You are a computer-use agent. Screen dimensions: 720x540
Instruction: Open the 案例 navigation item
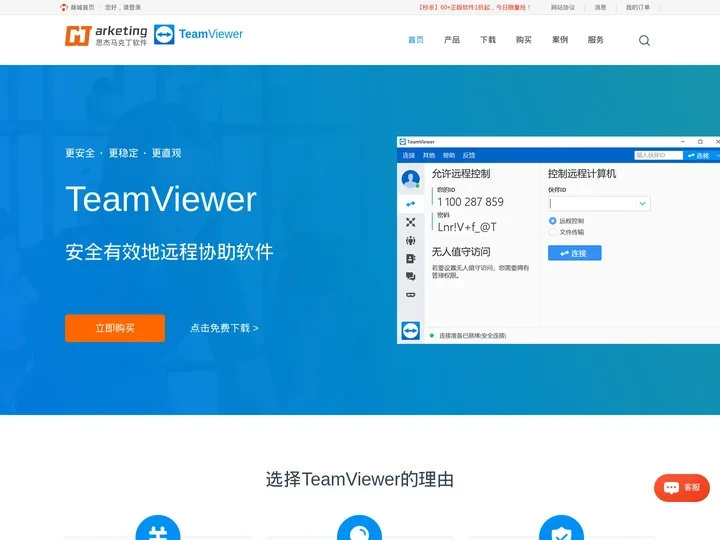pos(560,40)
